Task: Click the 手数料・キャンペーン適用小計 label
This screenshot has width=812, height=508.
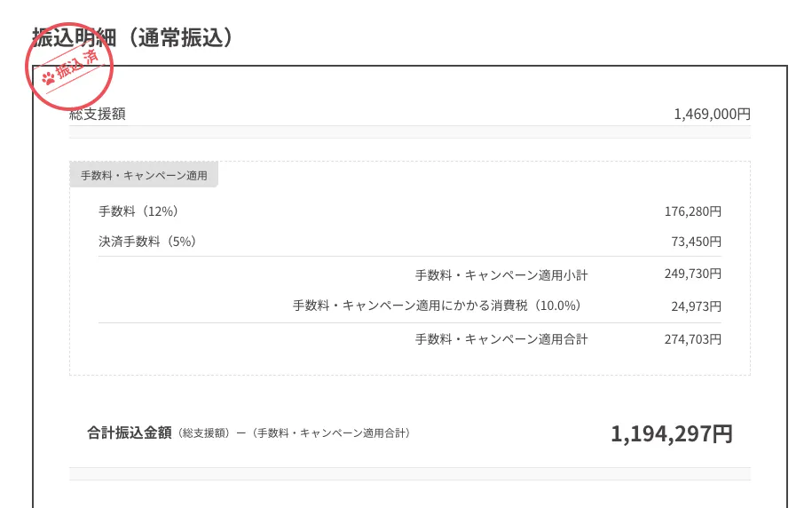Action: tap(501, 275)
